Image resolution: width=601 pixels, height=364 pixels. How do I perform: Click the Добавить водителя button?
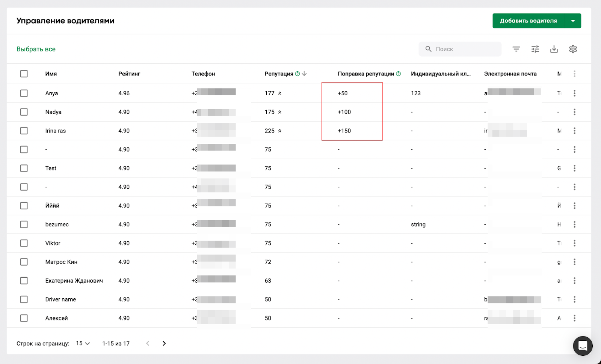pyautogui.click(x=528, y=21)
